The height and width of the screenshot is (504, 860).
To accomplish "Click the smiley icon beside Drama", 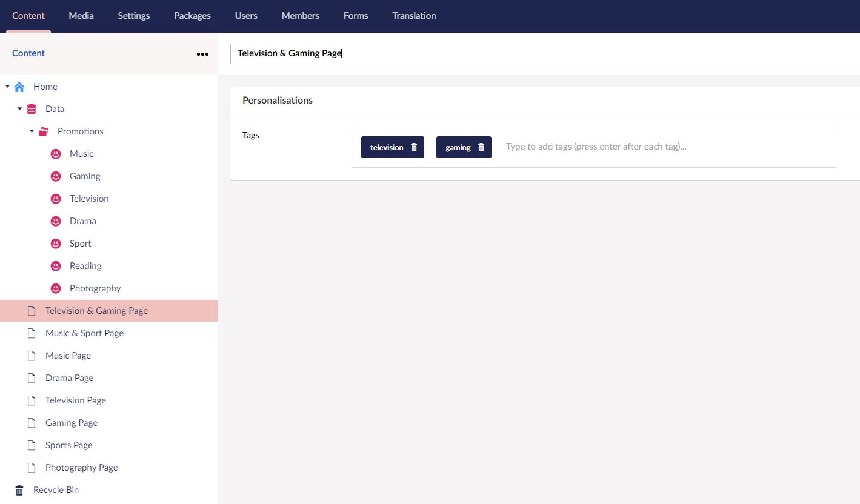I will click(x=56, y=221).
